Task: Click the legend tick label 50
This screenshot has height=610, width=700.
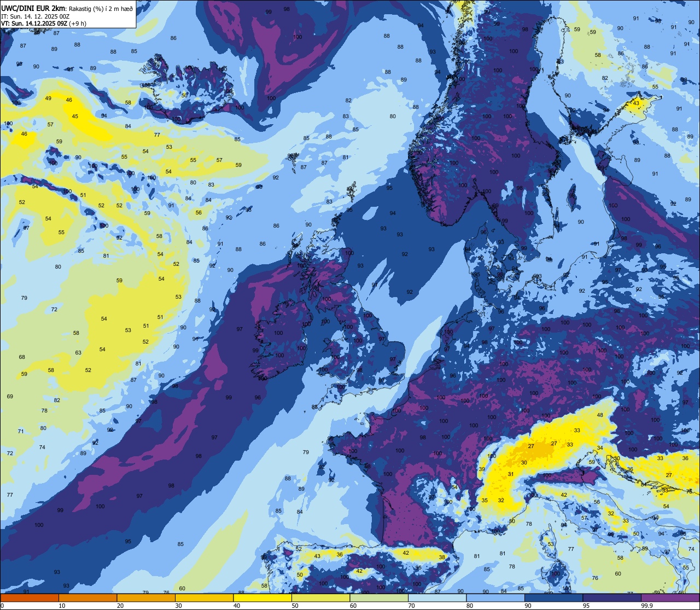Action: tap(295, 606)
